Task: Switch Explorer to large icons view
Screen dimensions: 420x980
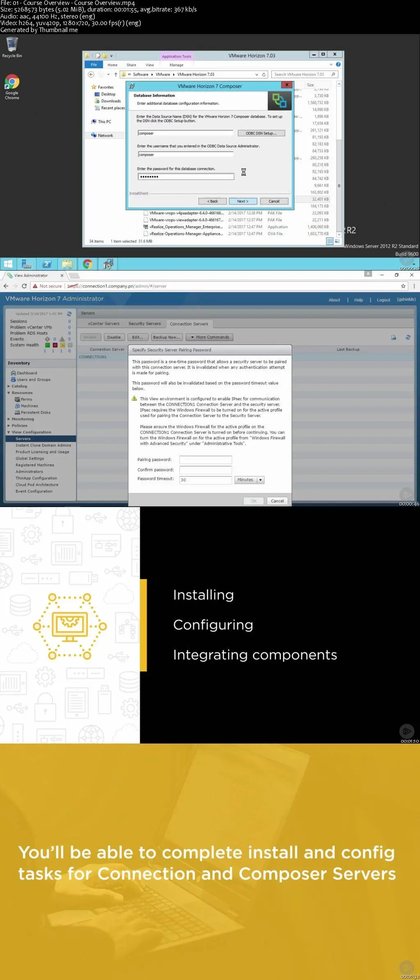Action: point(337,241)
